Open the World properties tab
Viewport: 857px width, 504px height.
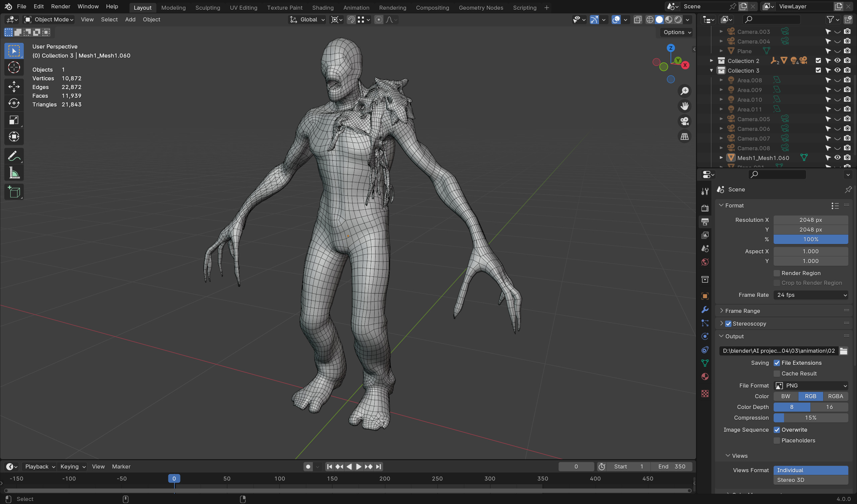point(705,262)
